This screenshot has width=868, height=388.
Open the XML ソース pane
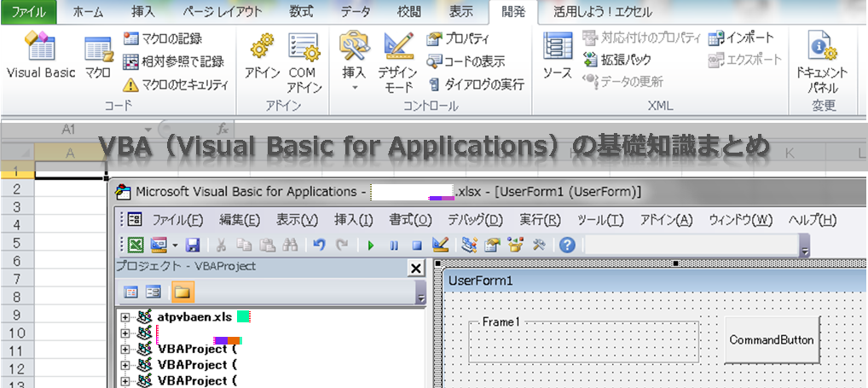558,56
